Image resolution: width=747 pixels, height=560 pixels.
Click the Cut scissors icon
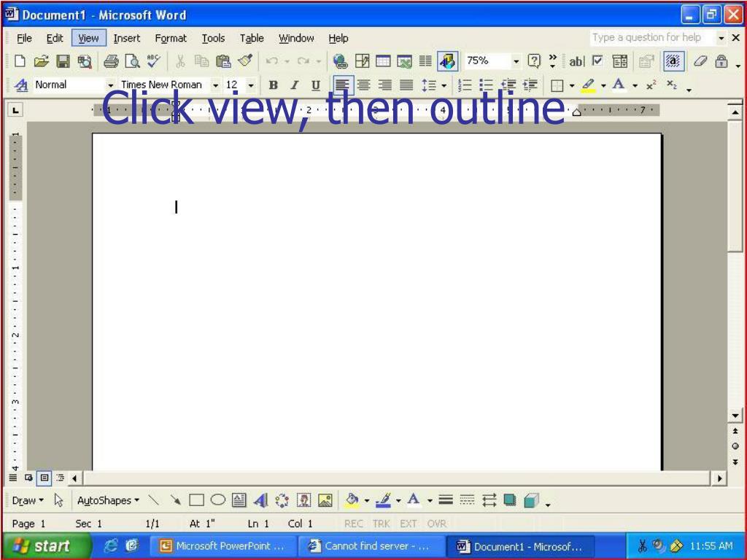(x=180, y=61)
